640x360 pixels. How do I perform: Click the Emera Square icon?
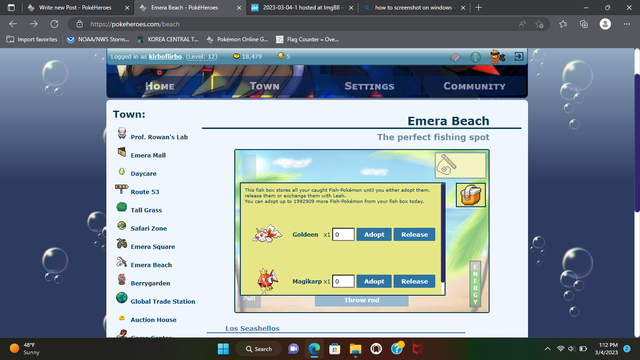point(122,243)
